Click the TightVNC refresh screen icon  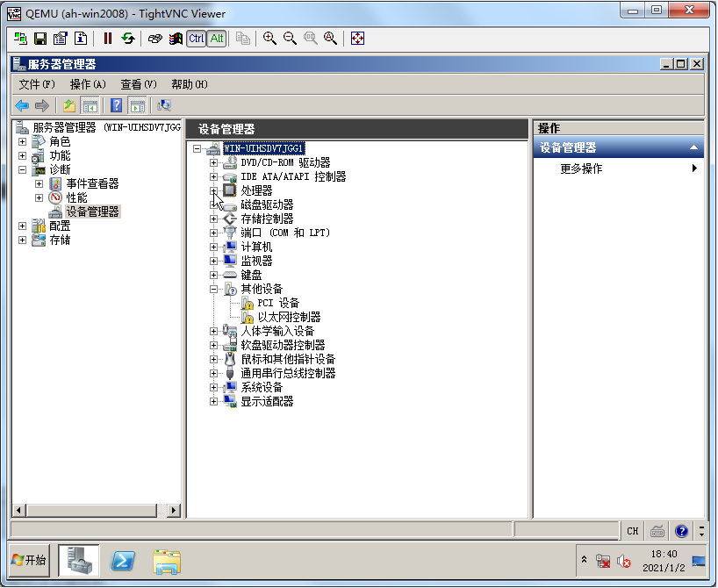pos(128,38)
